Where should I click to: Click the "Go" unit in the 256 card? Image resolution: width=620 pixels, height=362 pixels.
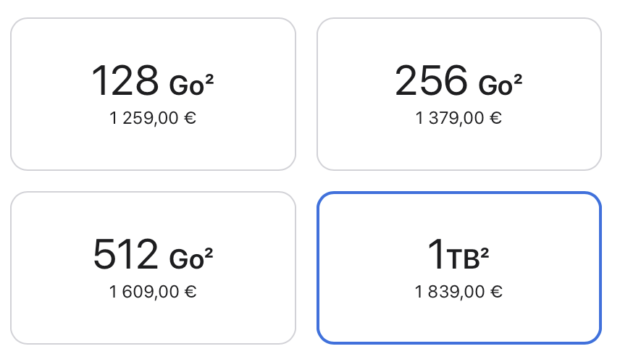click(x=495, y=85)
